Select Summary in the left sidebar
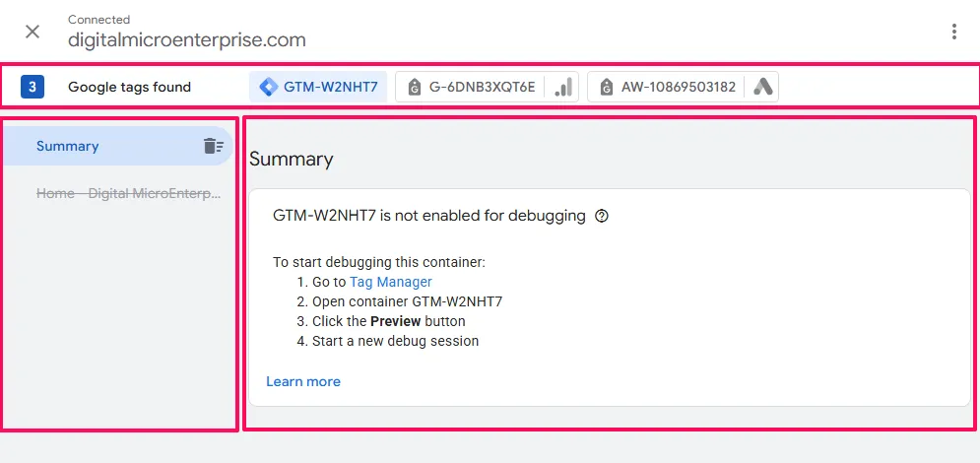The image size is (980, 463). (68, 146)
